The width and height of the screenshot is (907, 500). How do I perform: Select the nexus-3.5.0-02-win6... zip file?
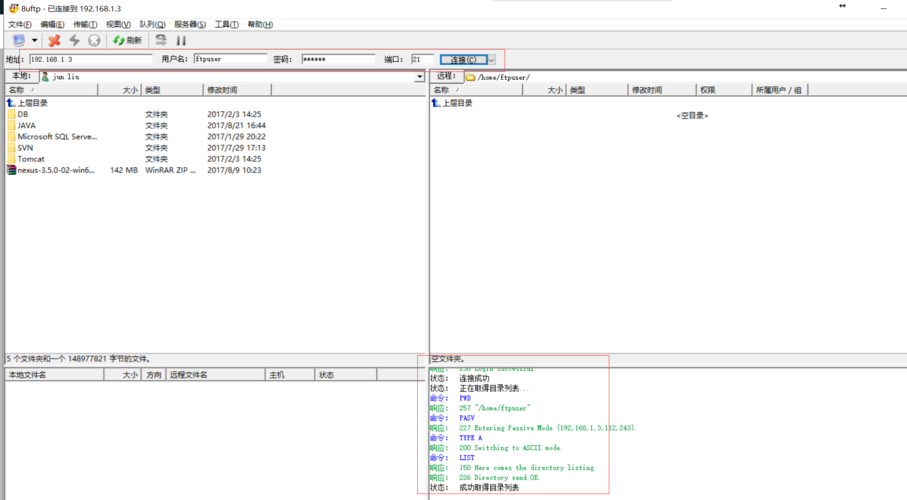56,170
